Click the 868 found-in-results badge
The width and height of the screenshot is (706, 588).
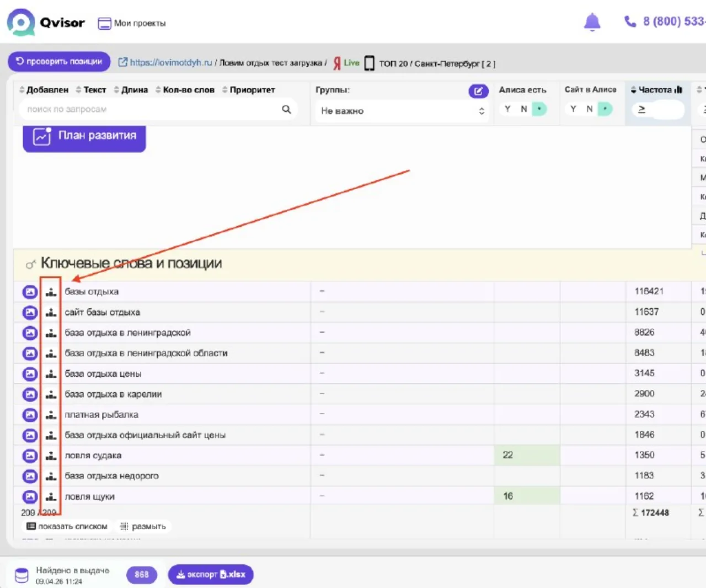[x=142, y=575]
